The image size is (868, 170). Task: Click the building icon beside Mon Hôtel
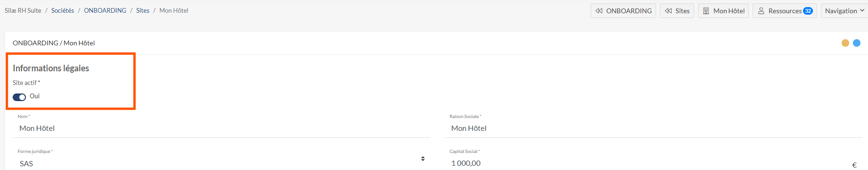pos(706,11)
